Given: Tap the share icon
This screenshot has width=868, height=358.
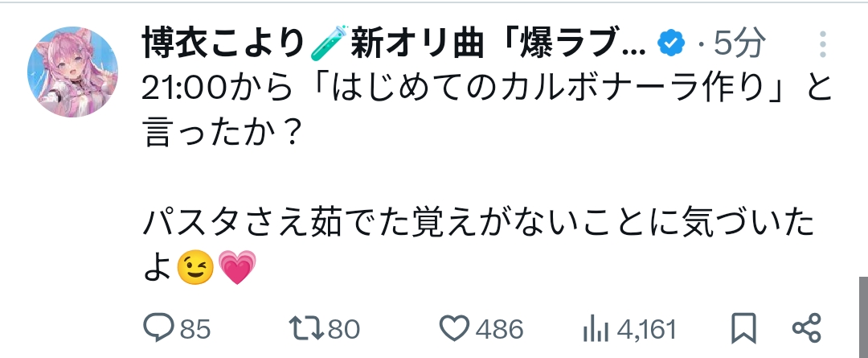Looking at the screenshot, I should pos(805,328).
